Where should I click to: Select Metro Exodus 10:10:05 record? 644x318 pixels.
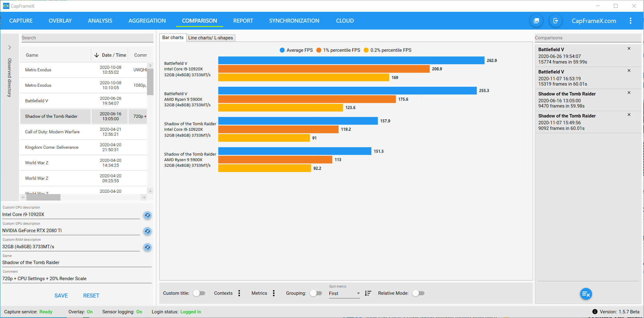point(83,85)
